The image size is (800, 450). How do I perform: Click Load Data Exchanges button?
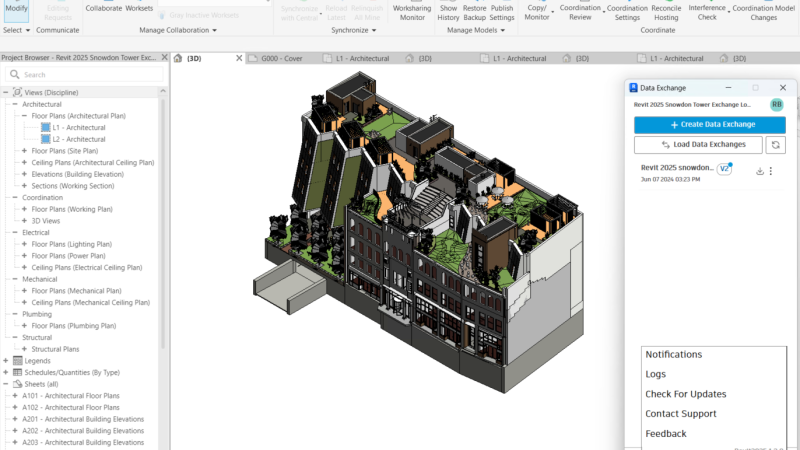[x=698, y=145]
